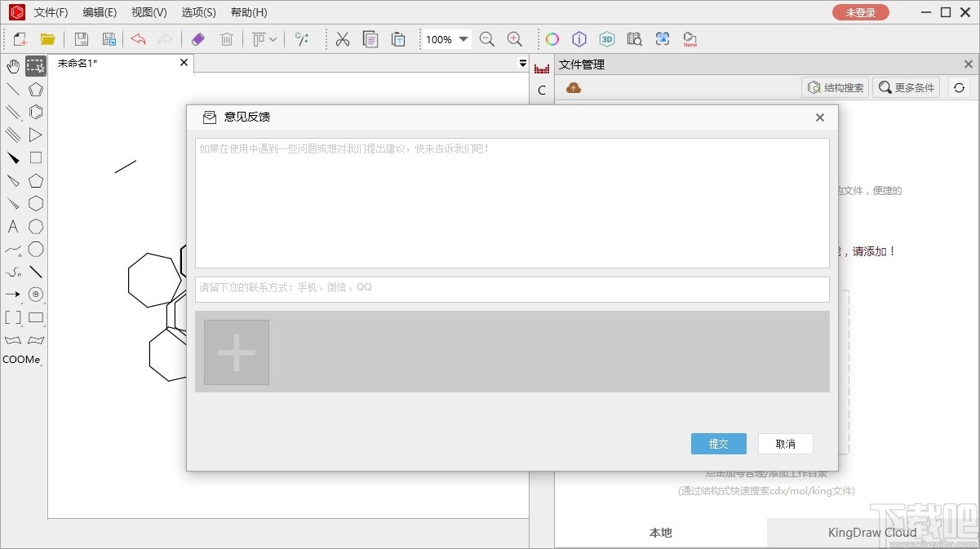
Task: Click the Name-to-structure conversion icon
Action: click(x=690, y=38)
